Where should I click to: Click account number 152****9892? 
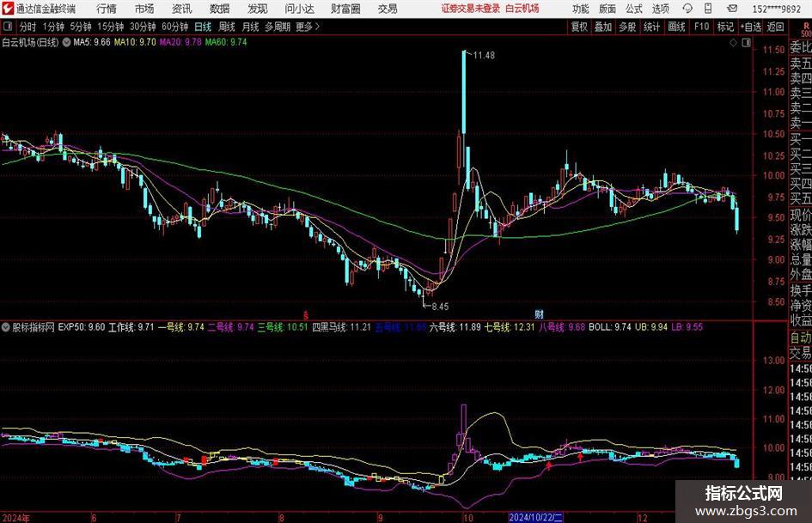pos(776,9)
